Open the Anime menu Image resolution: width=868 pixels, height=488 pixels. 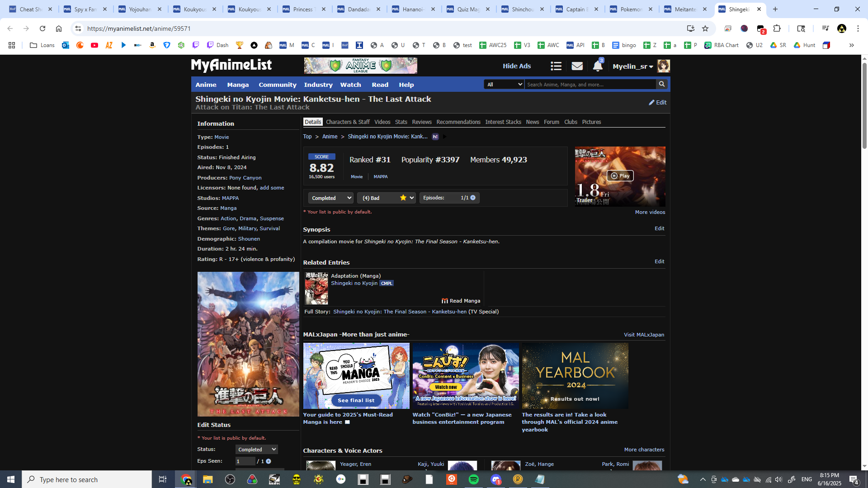(206, 85)
